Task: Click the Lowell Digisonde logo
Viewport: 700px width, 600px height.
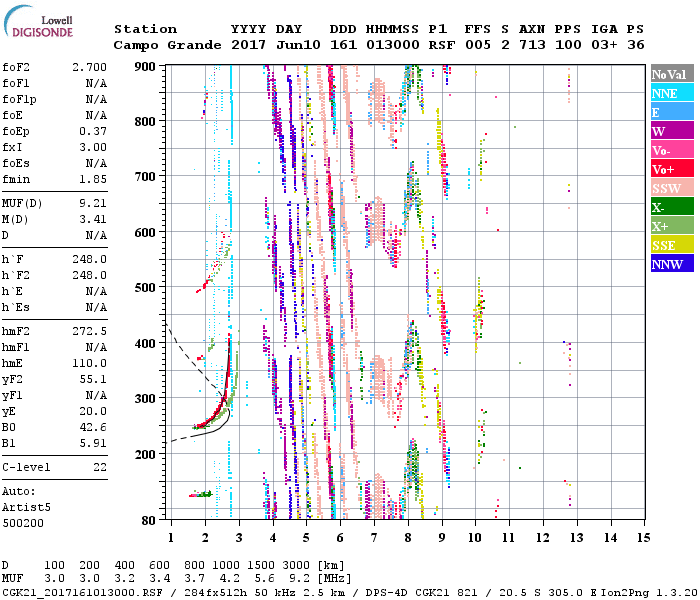Action: 38,21
